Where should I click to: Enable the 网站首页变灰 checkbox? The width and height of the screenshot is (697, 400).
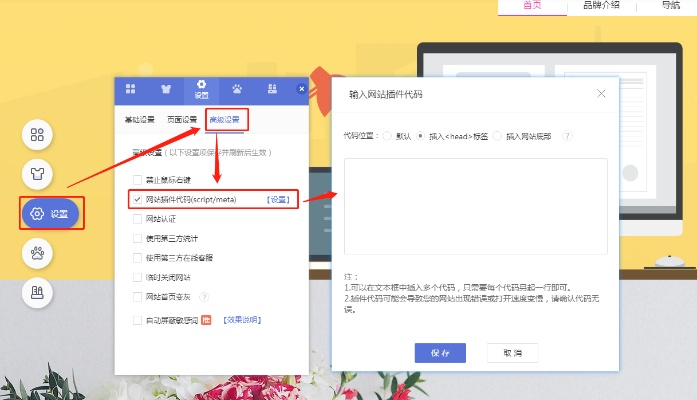click(x=137, y=297)
